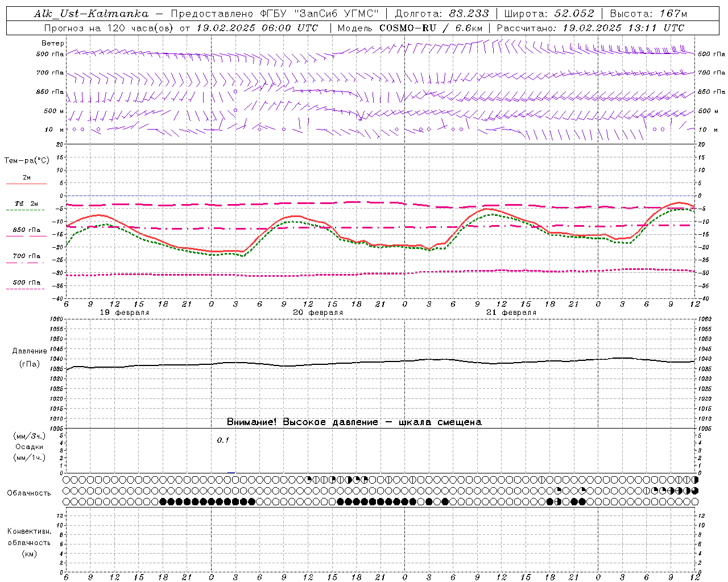This screenshot has width=728, height=582.
Task: Select the latitude value 52.052
Action: (573, 14)
